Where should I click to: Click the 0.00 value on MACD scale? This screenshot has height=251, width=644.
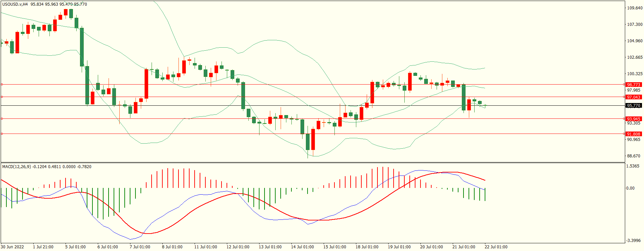click(x=630, y=188)
